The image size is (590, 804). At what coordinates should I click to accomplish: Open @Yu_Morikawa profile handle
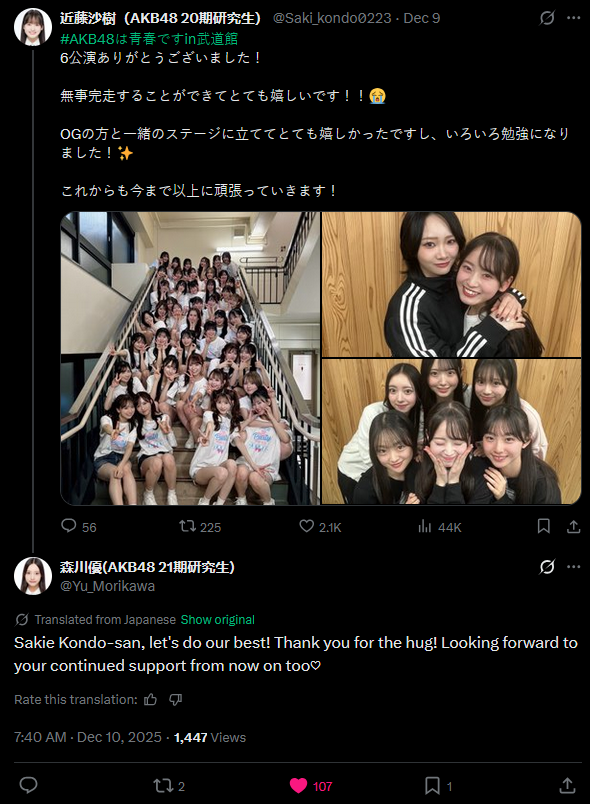[108, 586]
